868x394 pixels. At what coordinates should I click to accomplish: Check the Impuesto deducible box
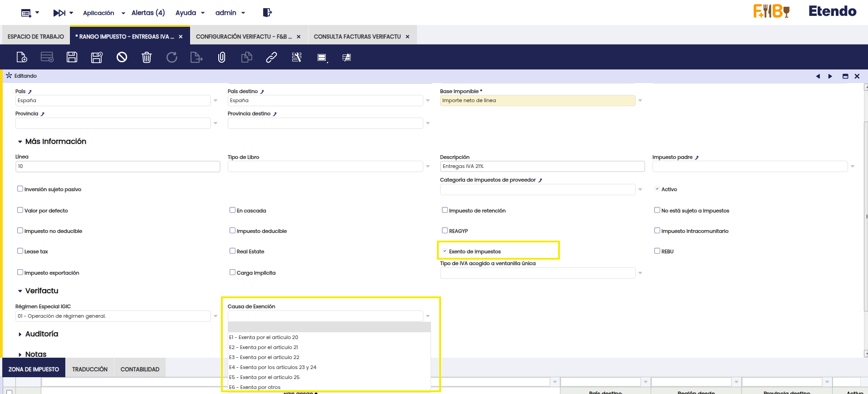[232, 231]
